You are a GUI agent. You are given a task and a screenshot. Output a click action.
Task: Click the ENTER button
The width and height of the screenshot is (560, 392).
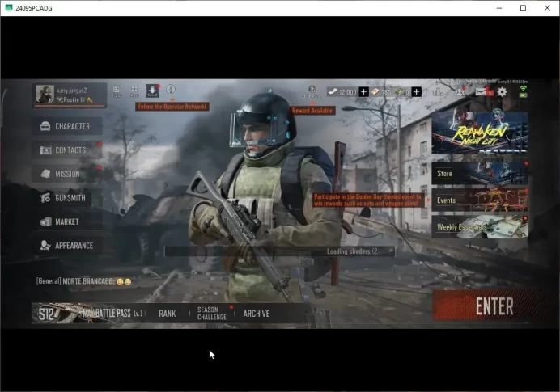[494, 306]
